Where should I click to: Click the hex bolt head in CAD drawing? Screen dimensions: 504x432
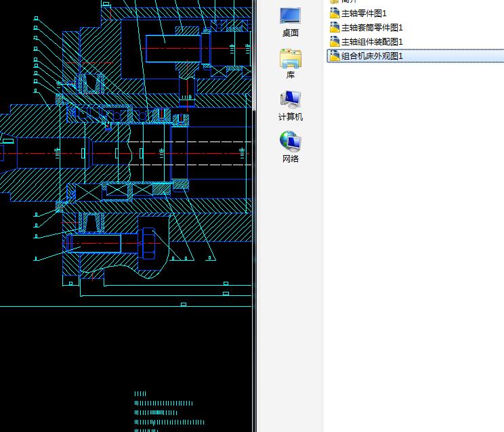148,244
